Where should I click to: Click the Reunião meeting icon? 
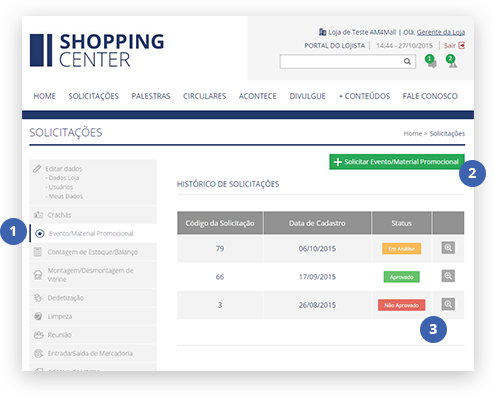tap(39, 335)
